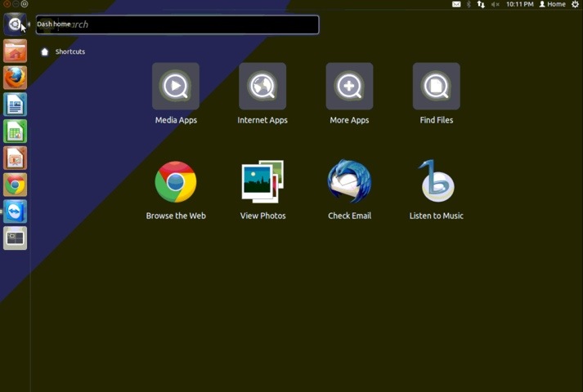Open Firefox from the launcher

[15, 78]
